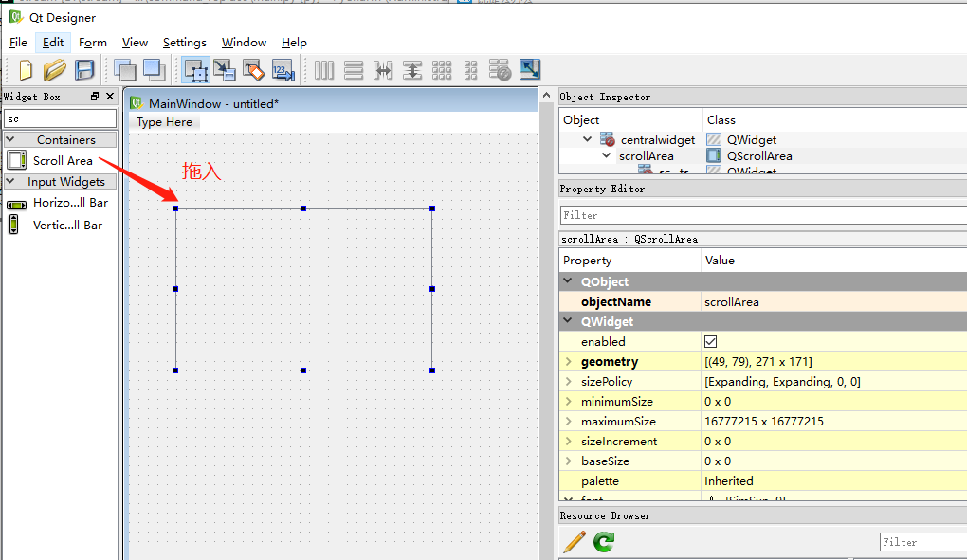Click the Send to Back toolbar icon
This screenshot has height=560, width=967.
[x=124, y=70]
